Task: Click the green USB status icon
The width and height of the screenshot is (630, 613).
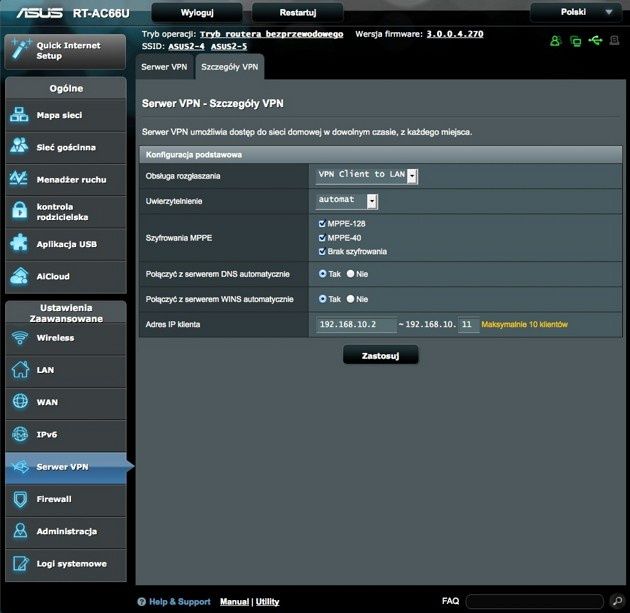Action: tap(595, 40)
